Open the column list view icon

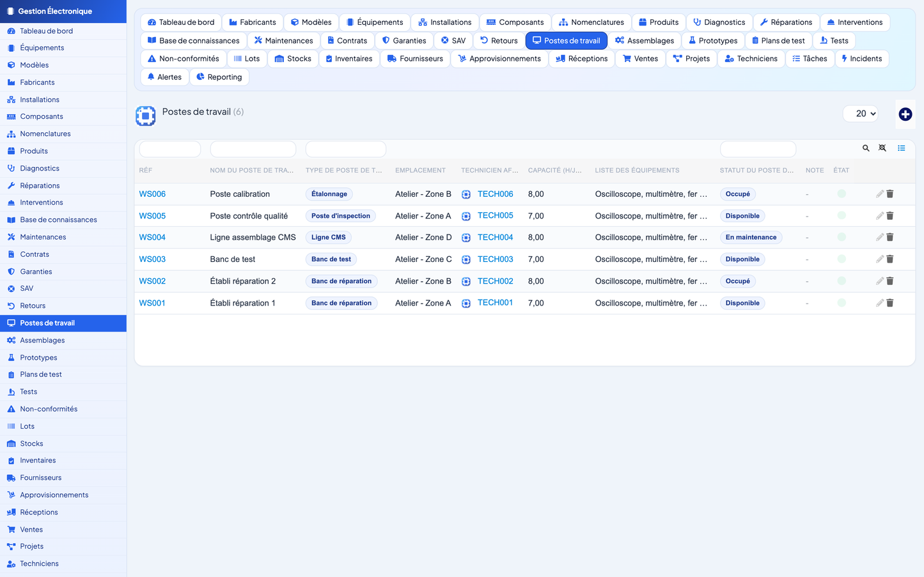point(901,148)
